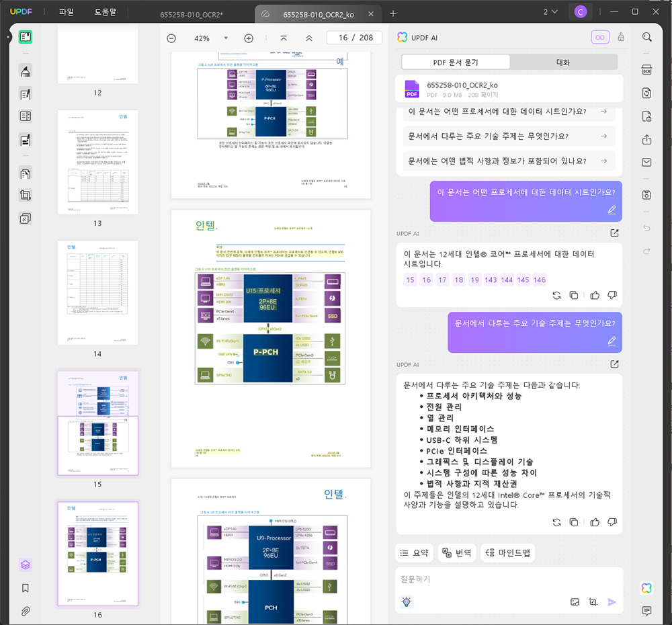The width and height of the screenshot is (672, 625).
Task: Copy the second AI answer text
Action: tap(573, 522)
